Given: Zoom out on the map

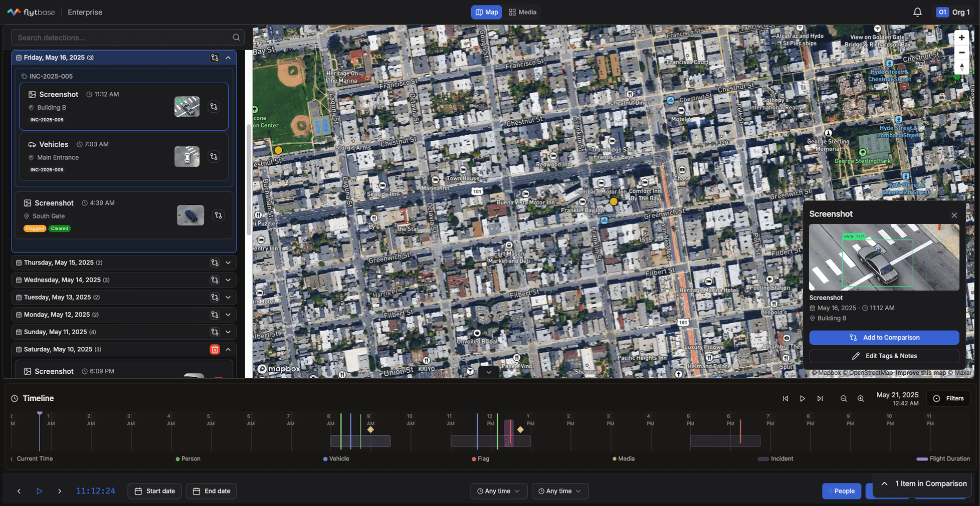Looking at the screenshot, I should 961,52.
